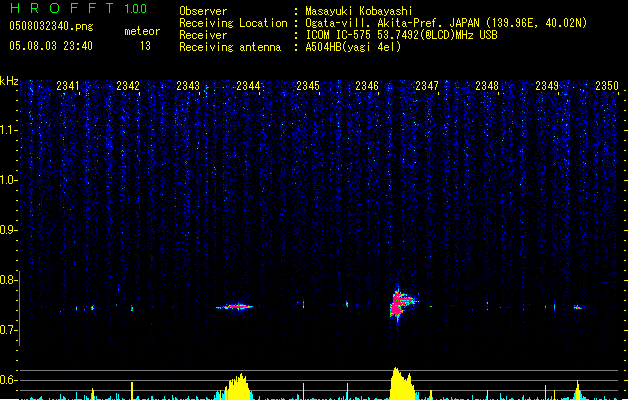Click time marker 2345
The image size is (629, 400).
(308, 85)
